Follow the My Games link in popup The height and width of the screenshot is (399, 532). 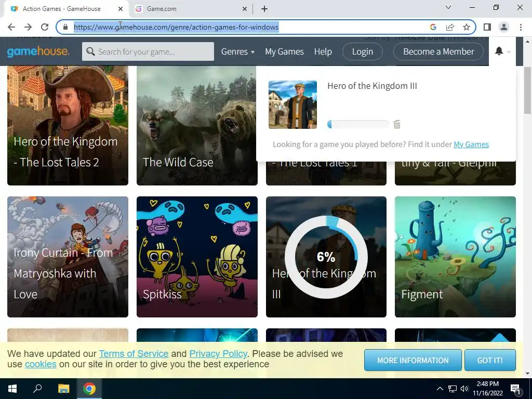click(x=471, y=144)
